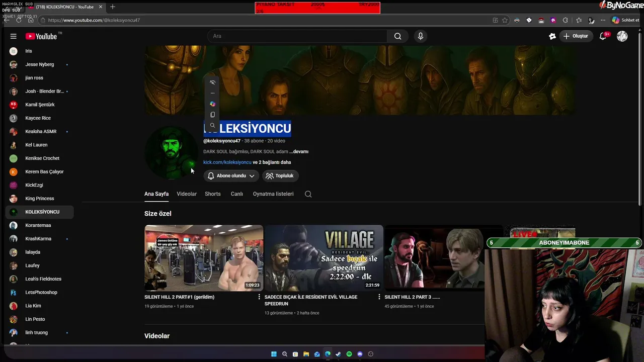Open King Princess subscription in sidebar
Image resolution: width=644 pixels, height=362 pixels.
[x=39, y=199]
